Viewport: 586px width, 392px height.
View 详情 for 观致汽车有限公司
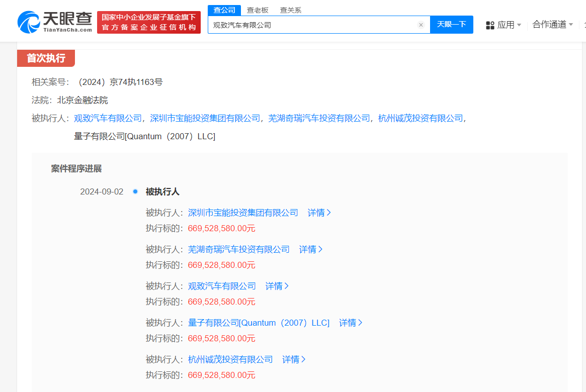click(x=277, y=286)
